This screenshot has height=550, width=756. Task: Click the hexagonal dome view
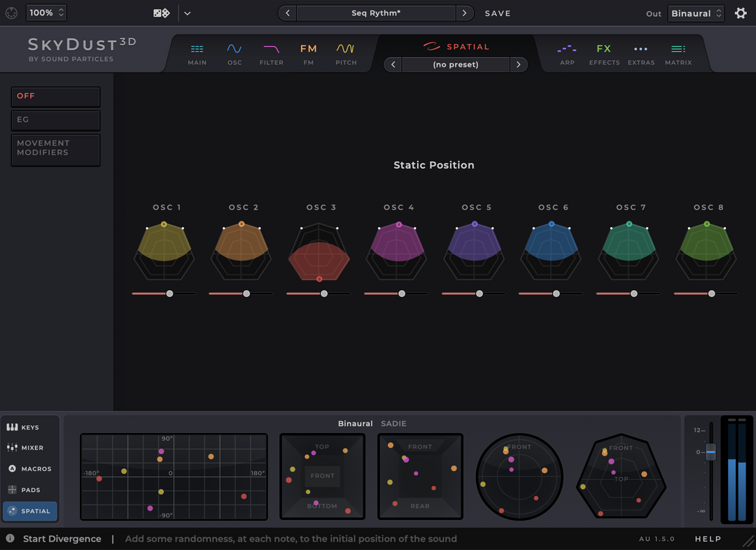pyautogui.click(x=622, y=476)
